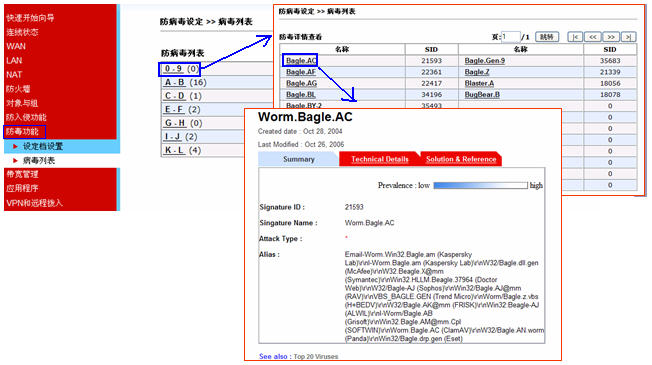652x365 pixels.
Task: Click SID cell 35683 in the table
Action: [x=610, y=61]
